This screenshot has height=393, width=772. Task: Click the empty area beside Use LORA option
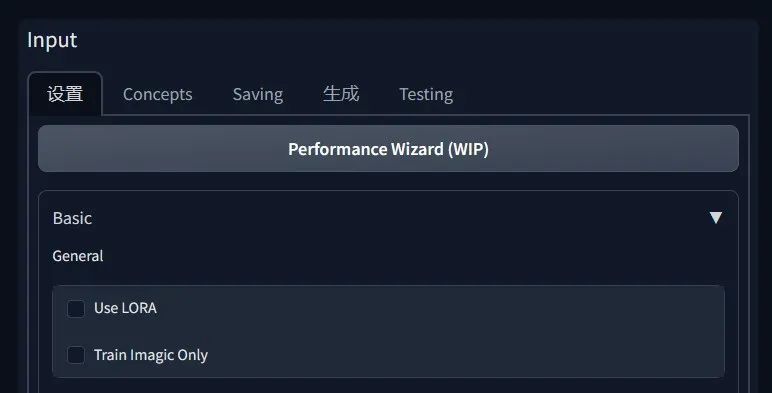[438, 308]
